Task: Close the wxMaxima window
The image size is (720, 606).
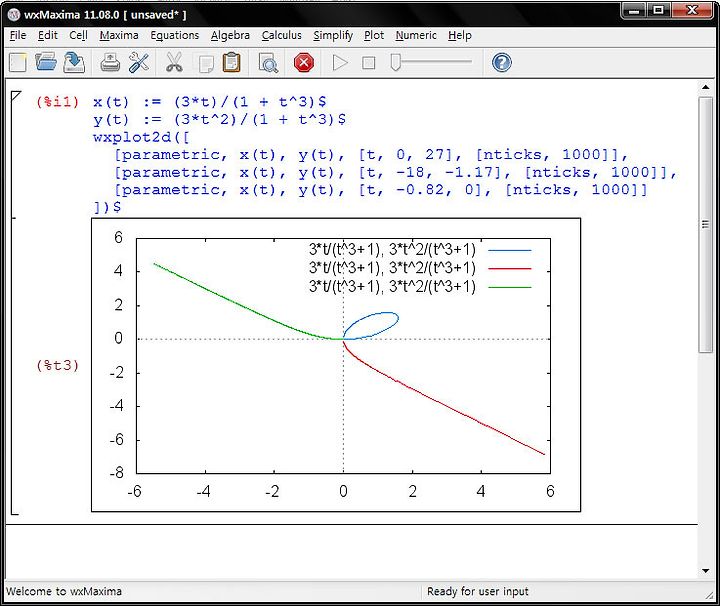Action: tap(692, 10)
